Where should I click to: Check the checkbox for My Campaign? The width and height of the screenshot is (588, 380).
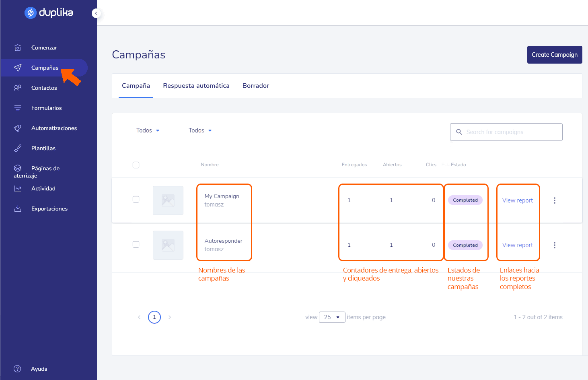point(136,199)
